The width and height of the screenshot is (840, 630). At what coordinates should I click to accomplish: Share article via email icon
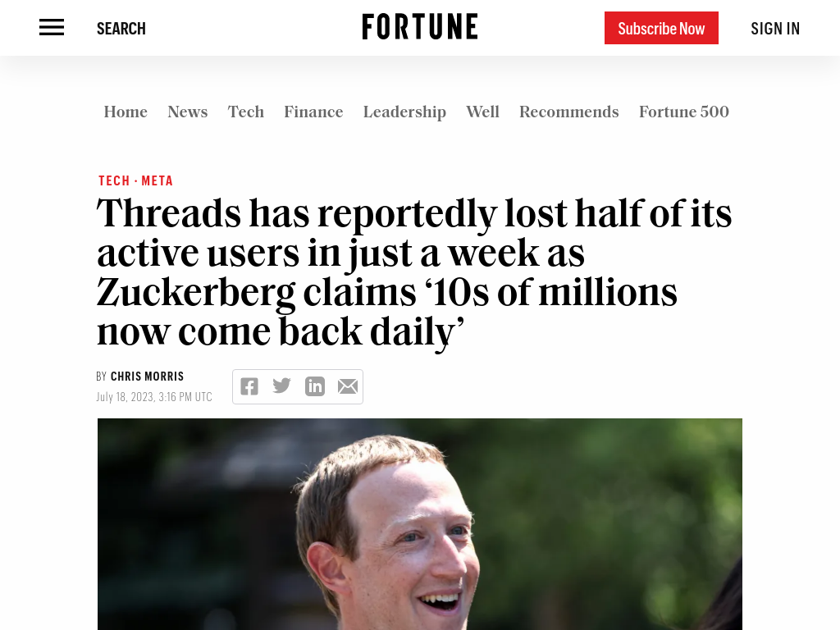pyautogui.click(x=348, y=386)
